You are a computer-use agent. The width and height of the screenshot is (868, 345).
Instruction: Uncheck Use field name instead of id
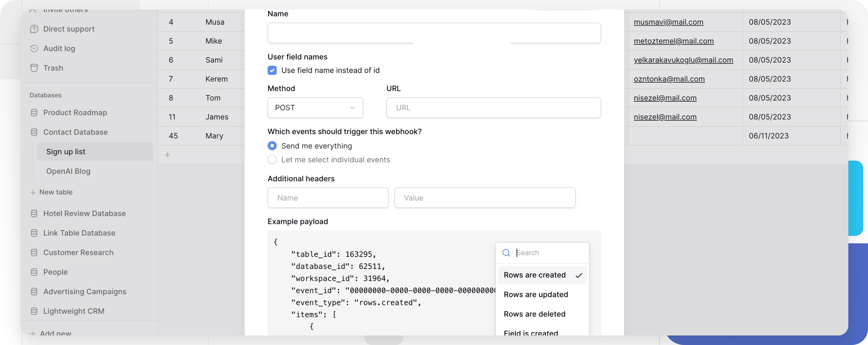coord(272,70)
